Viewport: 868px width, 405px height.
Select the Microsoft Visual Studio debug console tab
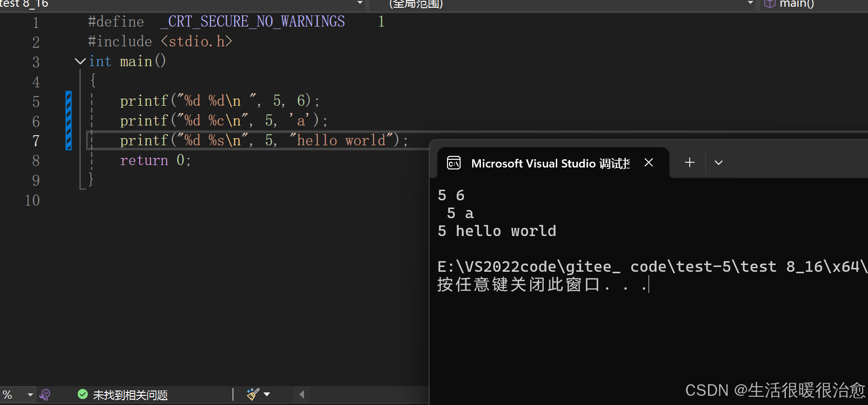click(553, 163)
